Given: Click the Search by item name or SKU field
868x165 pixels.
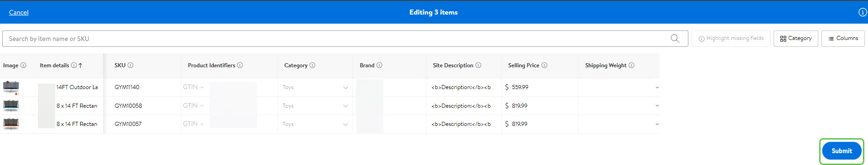Looking at the screenshot, I should (x=336, y=39).
